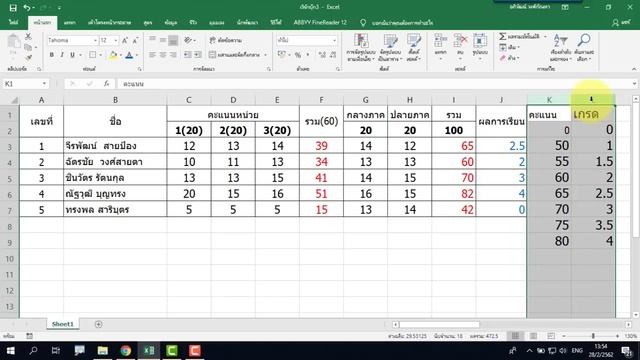640x360 pixels.
Task: Expand the font color dropdown arrow
Action: coord(137,55)
